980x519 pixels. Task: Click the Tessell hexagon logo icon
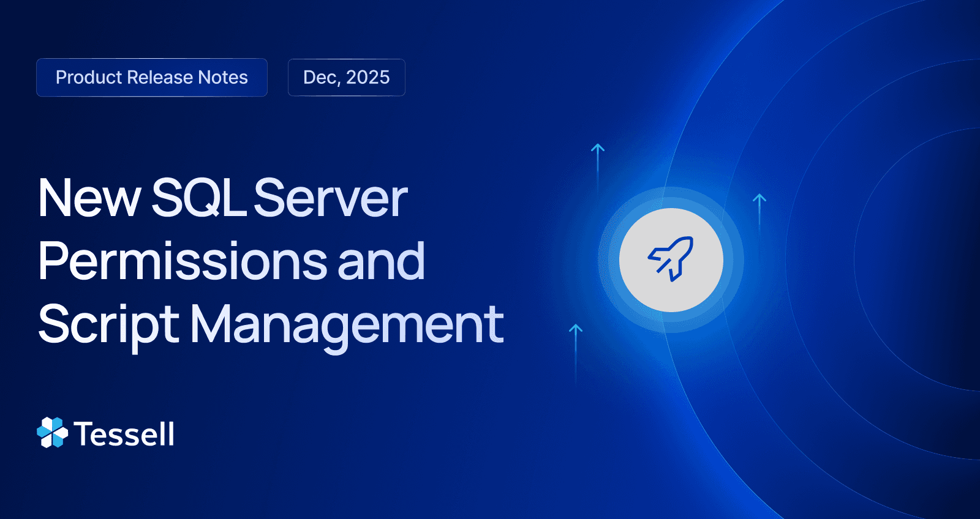click(x=53, y=433)
